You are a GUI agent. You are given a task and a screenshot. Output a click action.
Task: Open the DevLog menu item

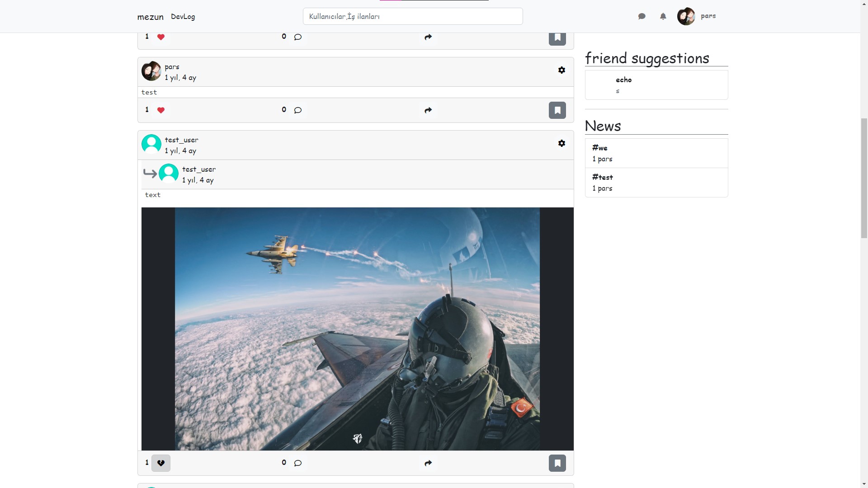point(183,17)
